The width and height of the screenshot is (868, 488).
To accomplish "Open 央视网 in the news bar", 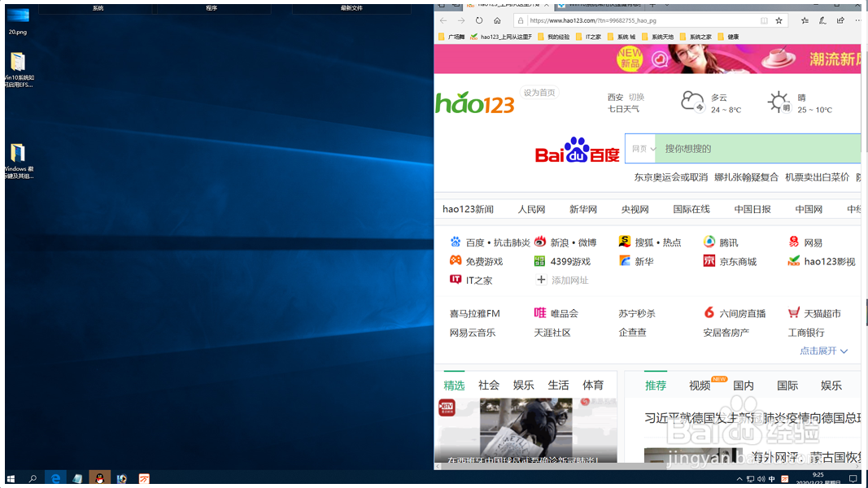I will point(635,209).
